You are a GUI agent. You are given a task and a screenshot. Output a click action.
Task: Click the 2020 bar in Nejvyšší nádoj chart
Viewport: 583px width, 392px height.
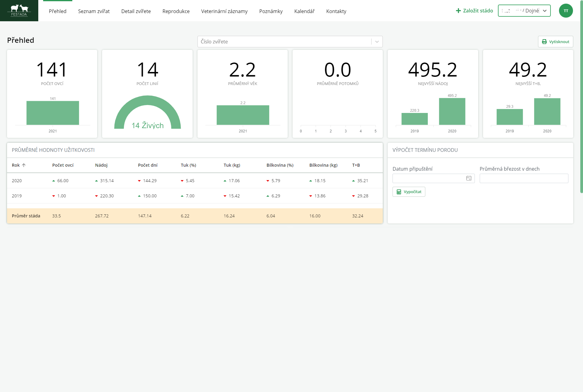(452, 111)
